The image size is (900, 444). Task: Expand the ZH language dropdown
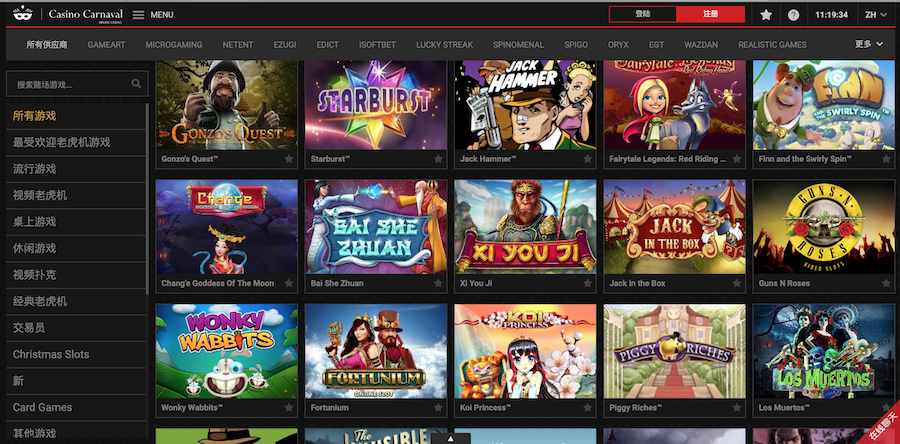pos(876,15)
